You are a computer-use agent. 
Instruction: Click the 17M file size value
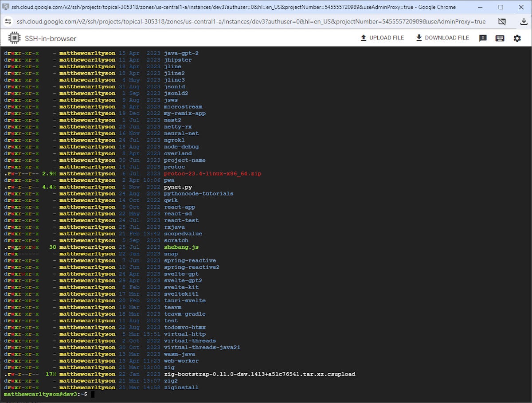[x=51, y=374]
